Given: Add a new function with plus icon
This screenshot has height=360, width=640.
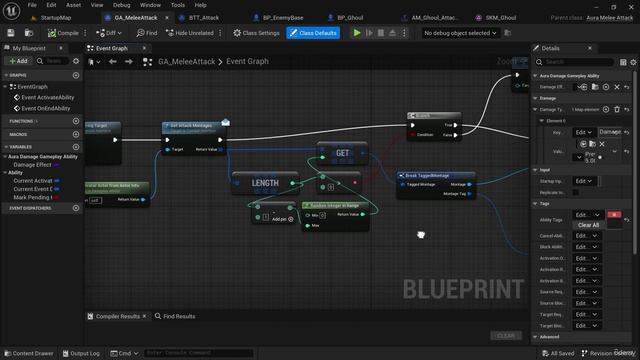Looking at the screenshot, I should coord(76,121).
